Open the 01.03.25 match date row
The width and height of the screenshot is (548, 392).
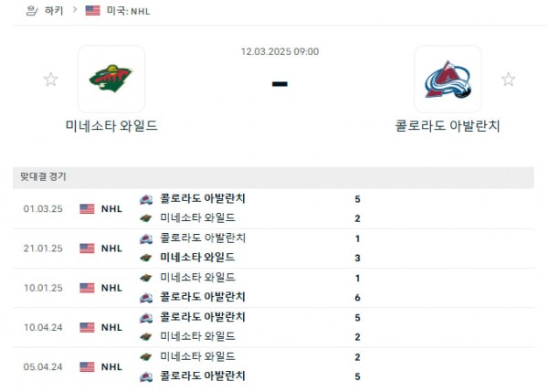click(42, 208)
